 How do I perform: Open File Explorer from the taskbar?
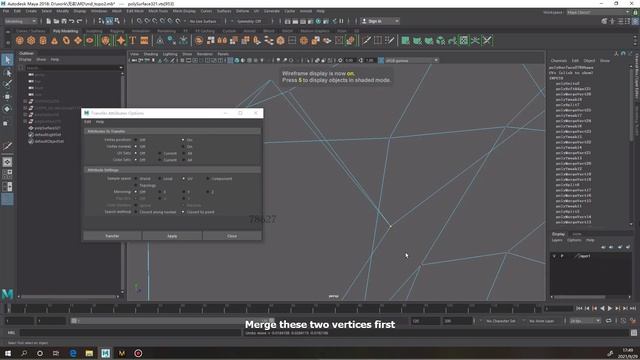point(89,353)
